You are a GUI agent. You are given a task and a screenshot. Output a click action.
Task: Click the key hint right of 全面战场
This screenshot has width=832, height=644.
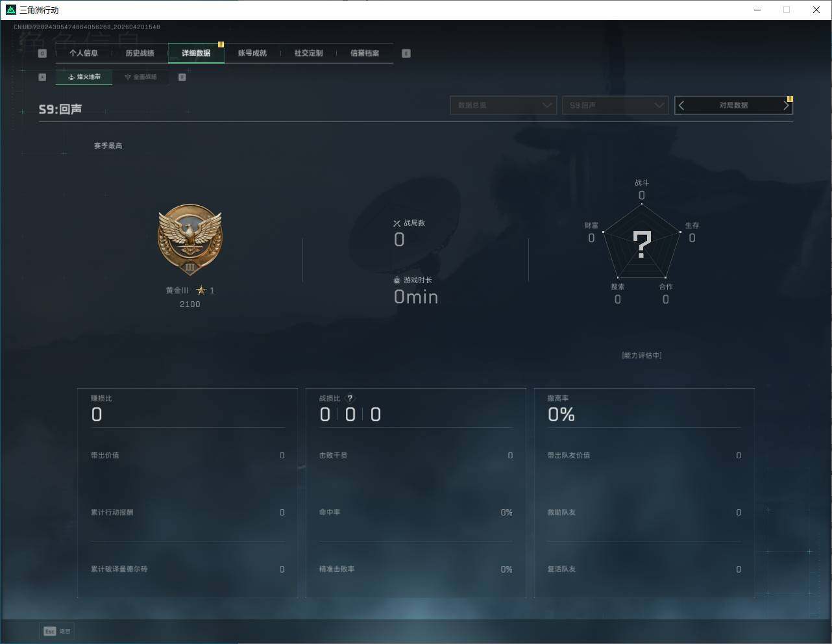click(x=182, y=77)
